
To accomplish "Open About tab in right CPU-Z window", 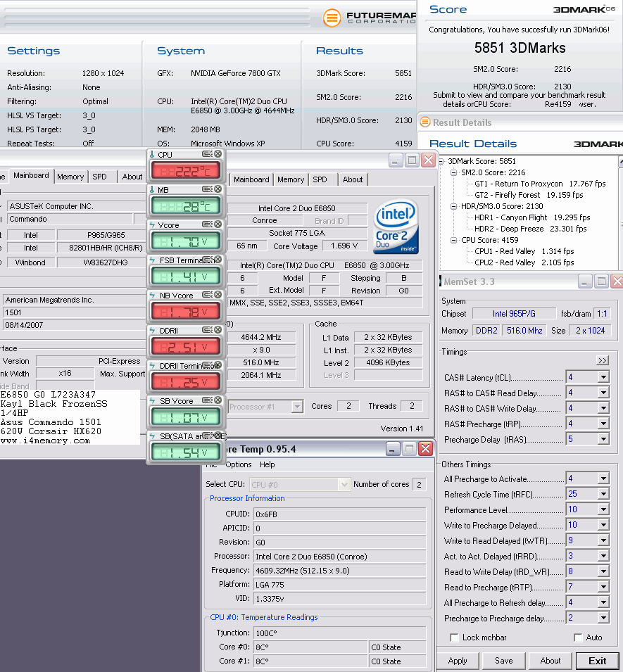I will (353, 179).
